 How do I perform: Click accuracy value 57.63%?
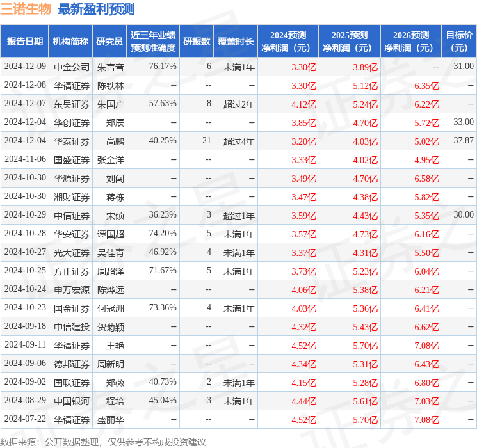click(163, 104)
